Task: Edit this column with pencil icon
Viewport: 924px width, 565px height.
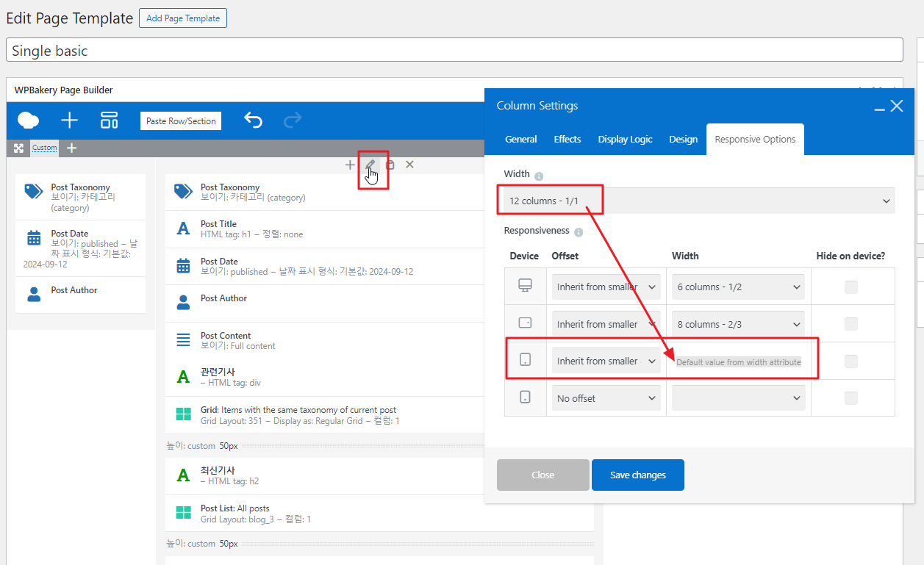Action: [370, 165]
